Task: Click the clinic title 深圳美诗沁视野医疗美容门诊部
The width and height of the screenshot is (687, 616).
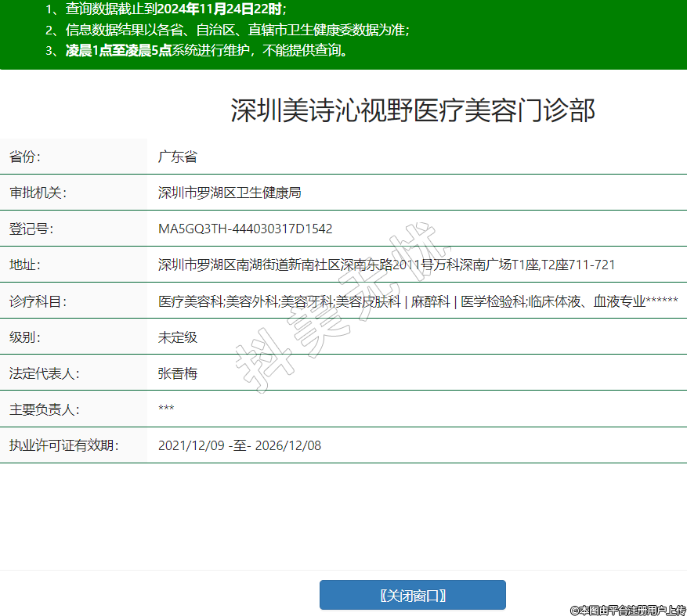Action: tap(413, 110)
